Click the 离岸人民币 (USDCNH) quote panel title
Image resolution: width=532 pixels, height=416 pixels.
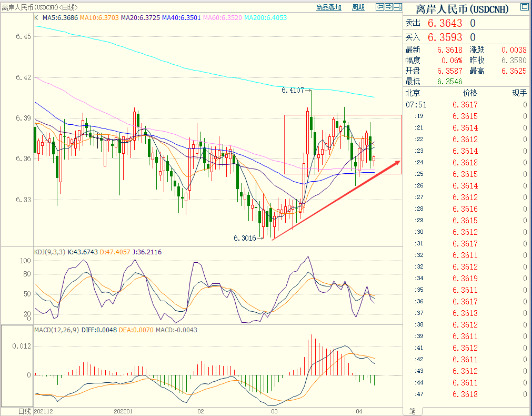click(463, 9)
